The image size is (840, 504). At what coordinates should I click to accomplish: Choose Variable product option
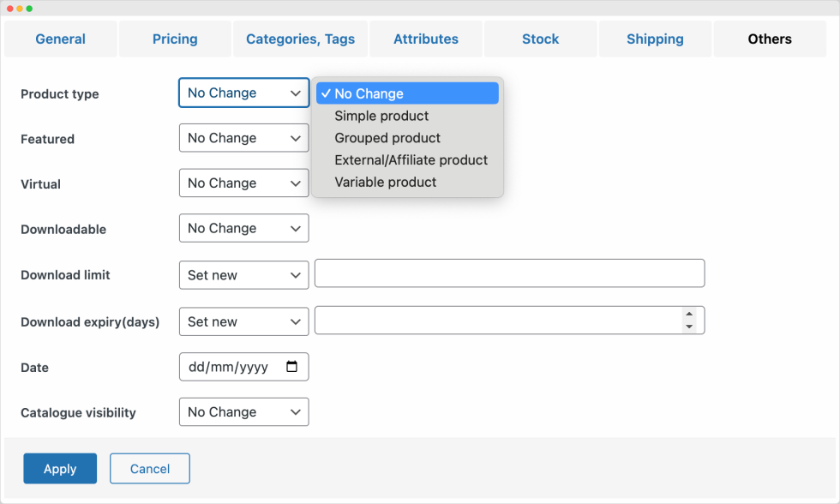coord(385,183)
